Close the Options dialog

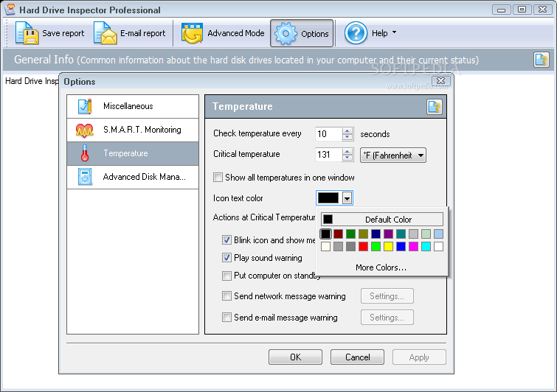441,81
